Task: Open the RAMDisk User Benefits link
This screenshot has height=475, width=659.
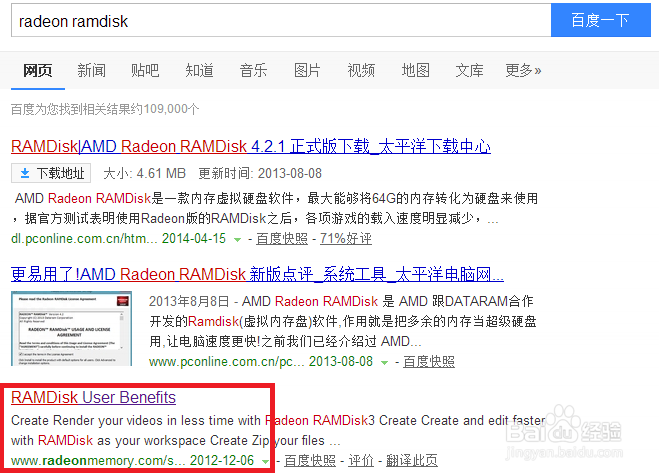Action: [93, 397]
